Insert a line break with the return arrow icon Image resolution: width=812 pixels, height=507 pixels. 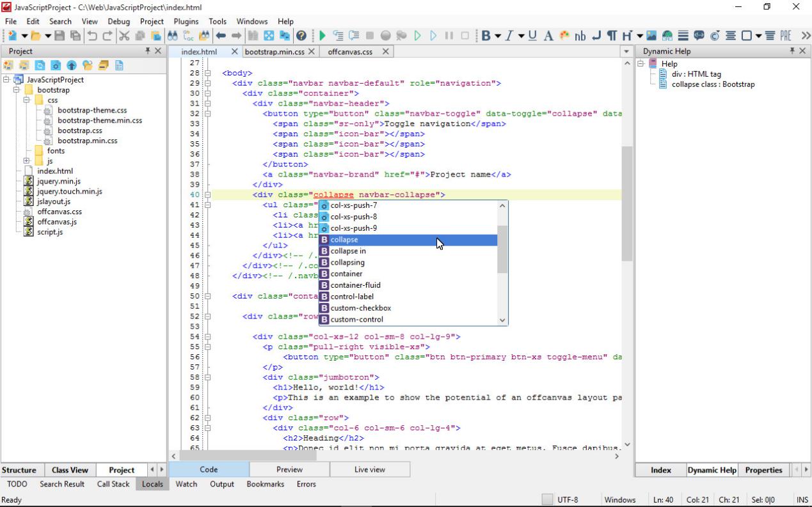[596, 36]
